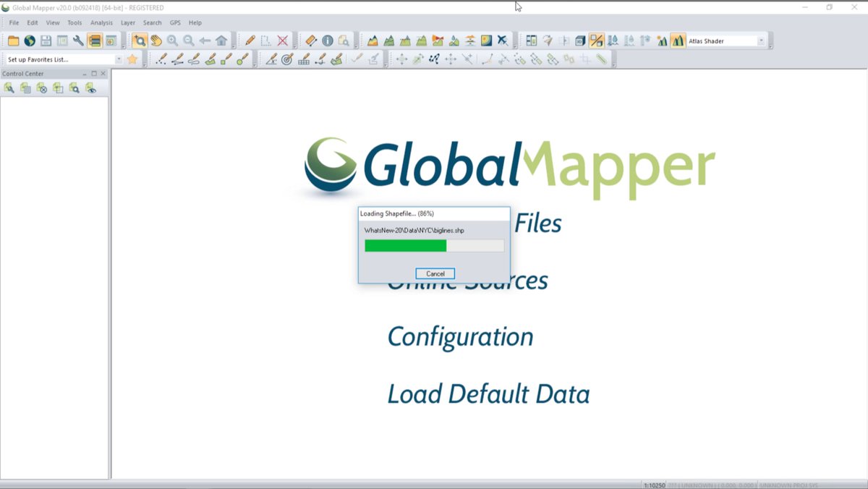Open the Help menu
Screen dimensions: 868x489
195,22
